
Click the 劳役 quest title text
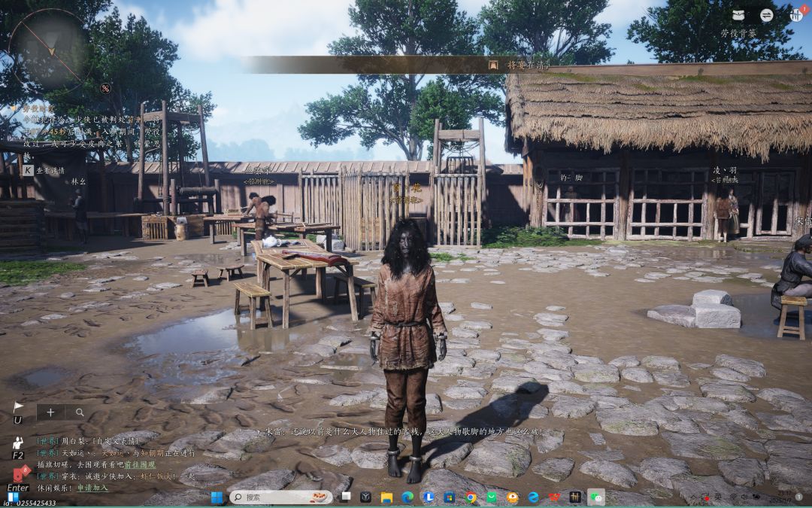(x=38, y=108)
